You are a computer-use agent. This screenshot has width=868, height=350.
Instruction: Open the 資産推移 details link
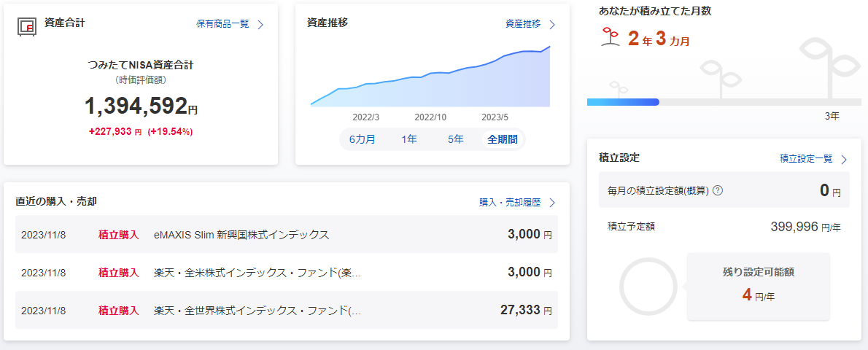tap(523, 24)
